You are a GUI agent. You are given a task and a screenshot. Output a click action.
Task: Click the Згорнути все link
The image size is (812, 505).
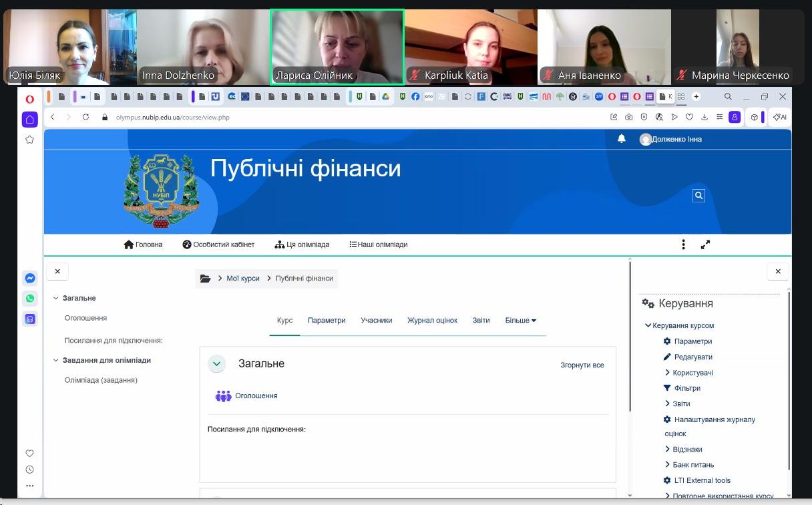coord(582,365)
